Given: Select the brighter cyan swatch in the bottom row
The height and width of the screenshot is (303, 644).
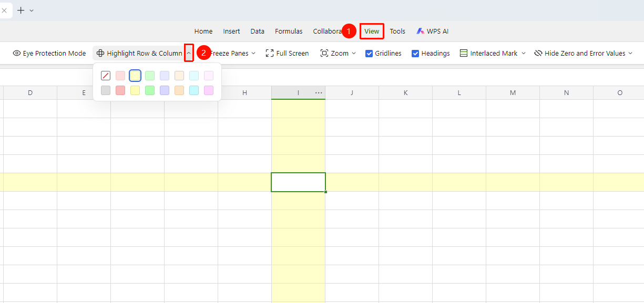Looking at the screenshot, I should pos(194,90).
